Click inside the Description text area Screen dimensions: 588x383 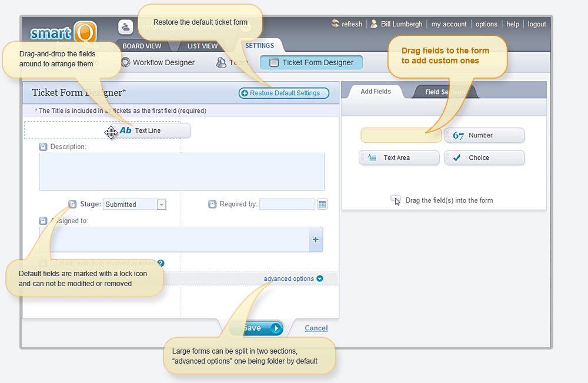point(182,172)
